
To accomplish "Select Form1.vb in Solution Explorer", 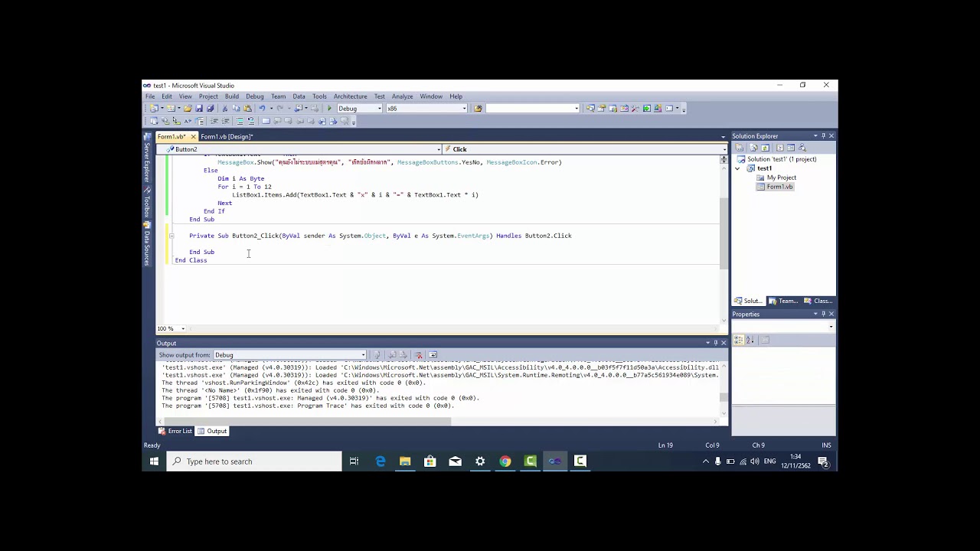I will point(774,187).
